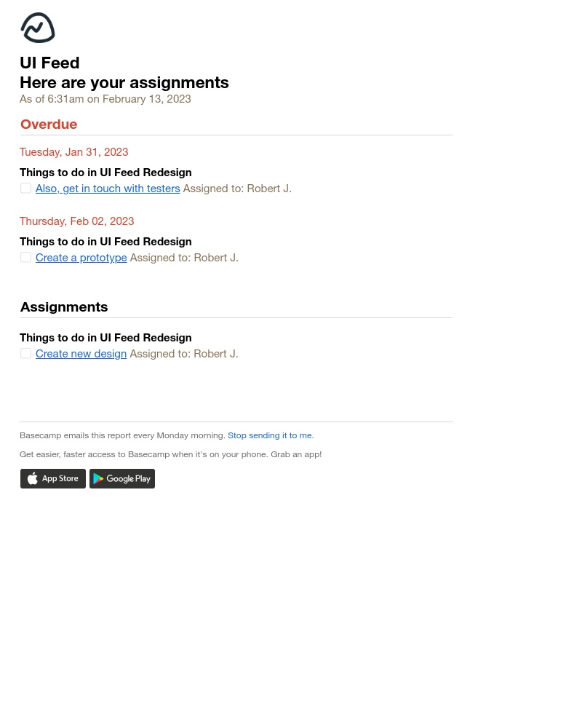Click the 'Thursday, Feb 02, 2023' date label
The height and width of the screenshot is (728, 582).
tap(76, 221)
